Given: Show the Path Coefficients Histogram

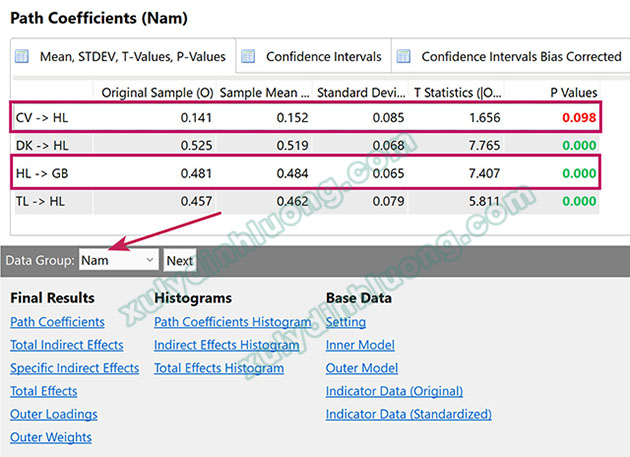Looking at the screenshot, I should [232, 322].
